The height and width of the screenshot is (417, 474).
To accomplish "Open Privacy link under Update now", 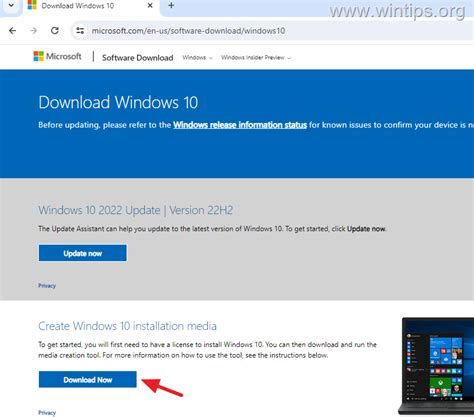I will (x=47, y=286).
